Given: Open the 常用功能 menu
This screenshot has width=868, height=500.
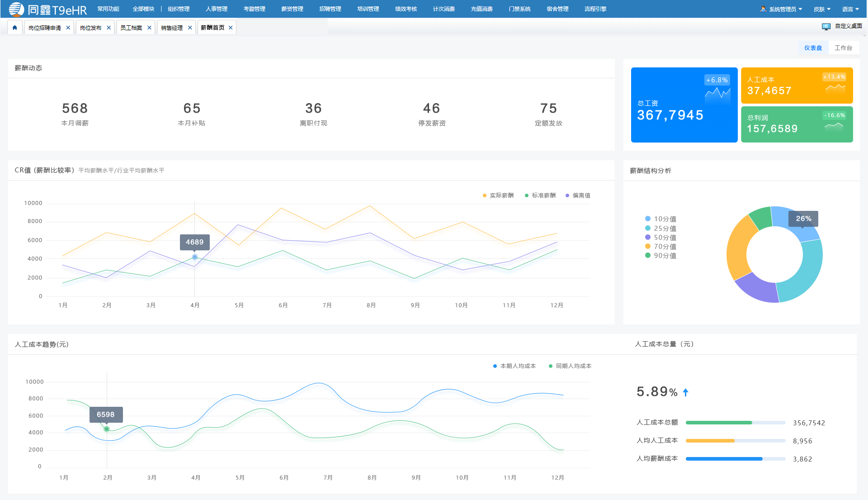Looking at the screenshot, I should pyautogui.click(x=108, y=9).
